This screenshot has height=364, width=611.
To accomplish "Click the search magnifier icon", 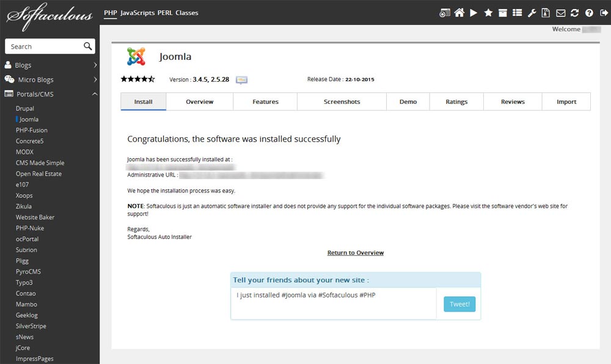I will tap(87, 46).
